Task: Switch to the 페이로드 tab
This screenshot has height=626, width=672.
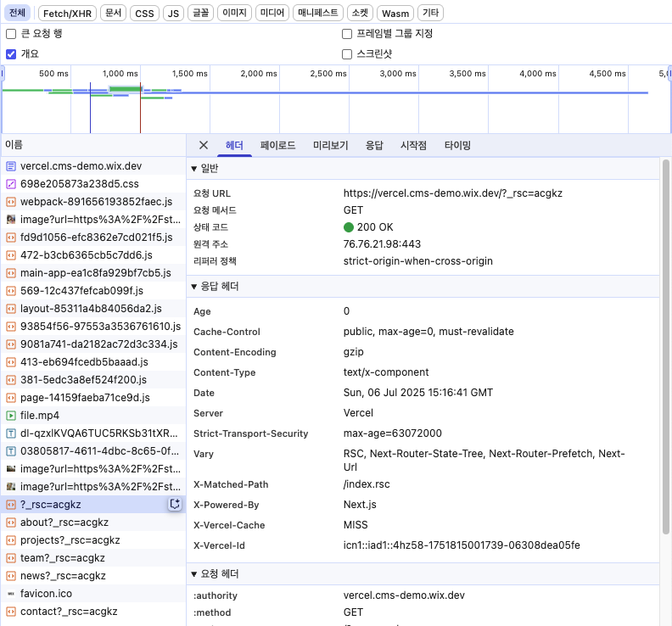Action: click(277, 145)
